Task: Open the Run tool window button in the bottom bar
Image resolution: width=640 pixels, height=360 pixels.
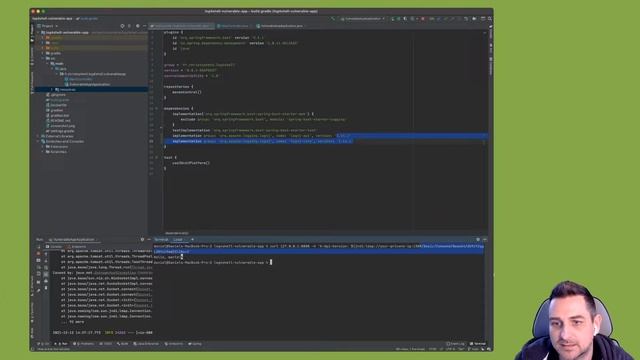Action: (62, 344)
